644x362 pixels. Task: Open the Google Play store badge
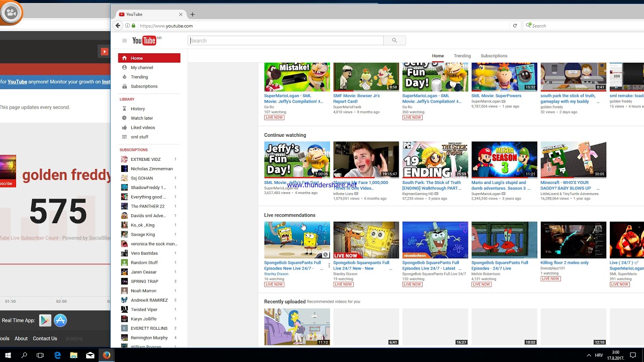(x=45, y=320)
